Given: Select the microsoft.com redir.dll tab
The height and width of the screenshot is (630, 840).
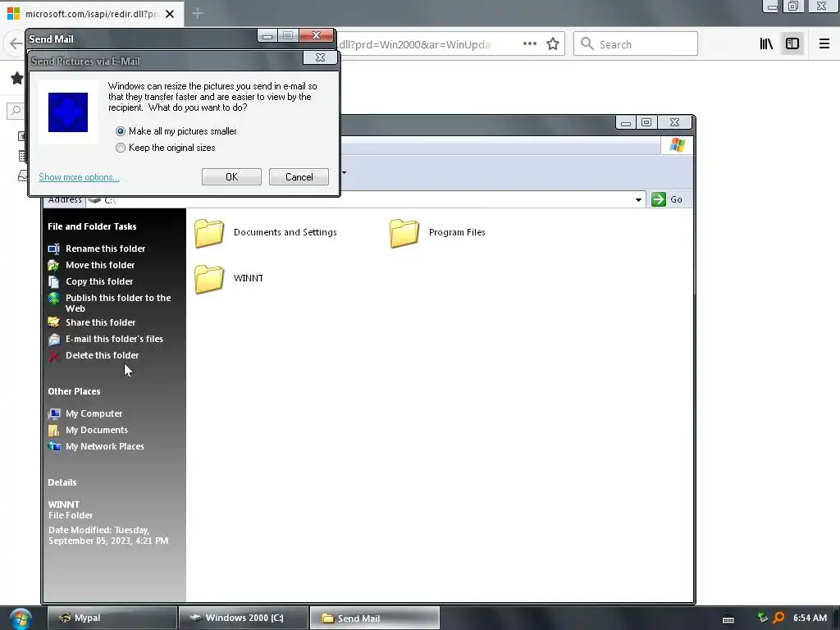Looking at the screenshot, I should (x=92, y=14).
